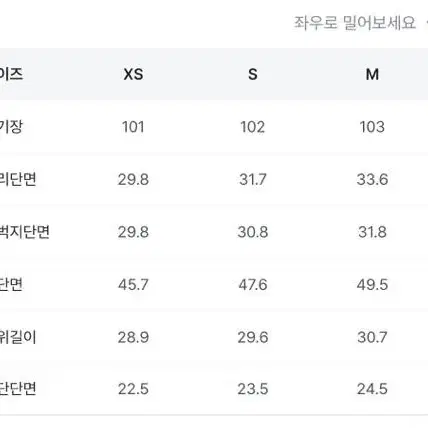Click the M 밑위길이 value 30.7
The width and height of the screenshot is (428, 428).
tap(372, 337)
